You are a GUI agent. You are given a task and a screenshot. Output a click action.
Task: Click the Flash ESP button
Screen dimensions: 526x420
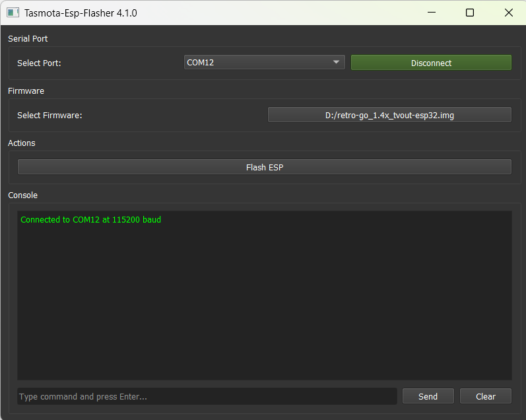tap(265, 167)
